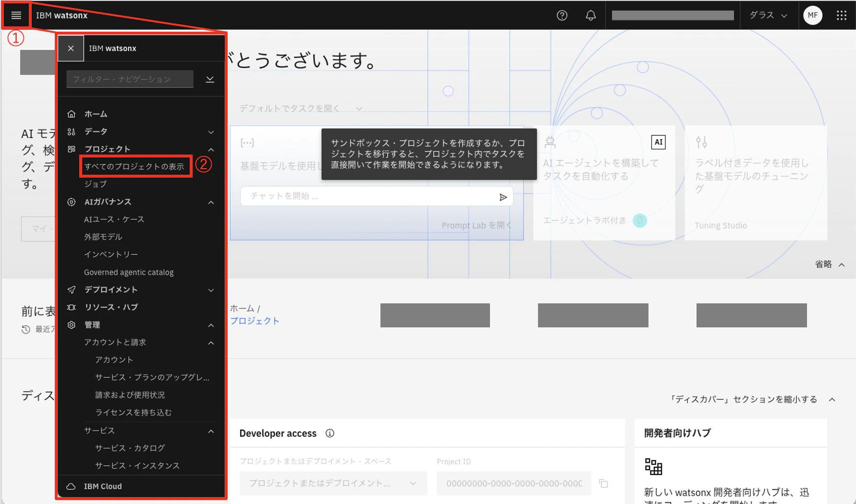Screen dimensions: 856x504
Task: Click the プロジェクト breadcrumb link
Action: pyautogui.click(x=255, y=321)
